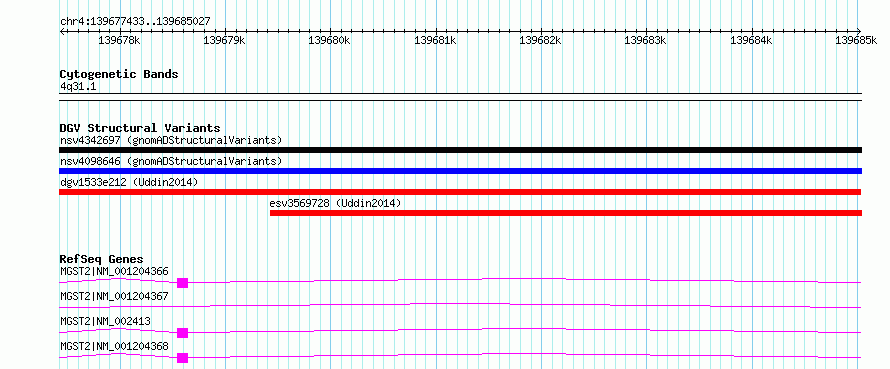Click the chr4:139677433..139685027 position label
Viewport: 890px width, 369px height.
click(x=135, y=22)
